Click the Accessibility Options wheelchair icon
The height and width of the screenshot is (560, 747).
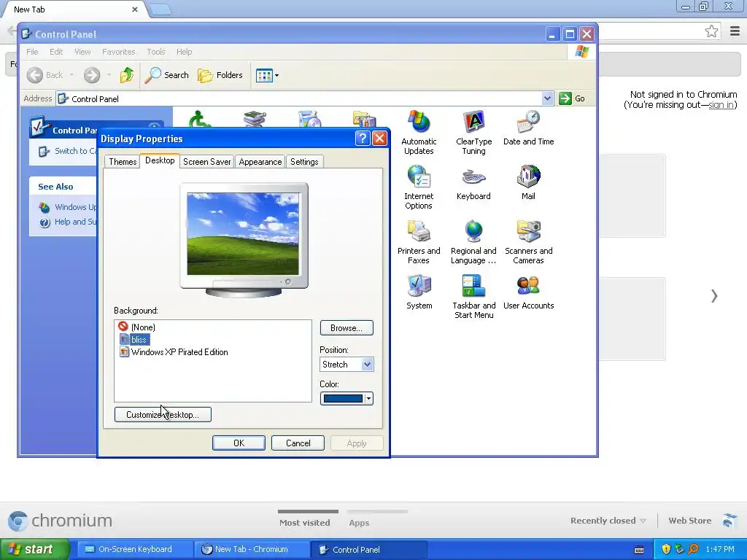click(200, 119)
